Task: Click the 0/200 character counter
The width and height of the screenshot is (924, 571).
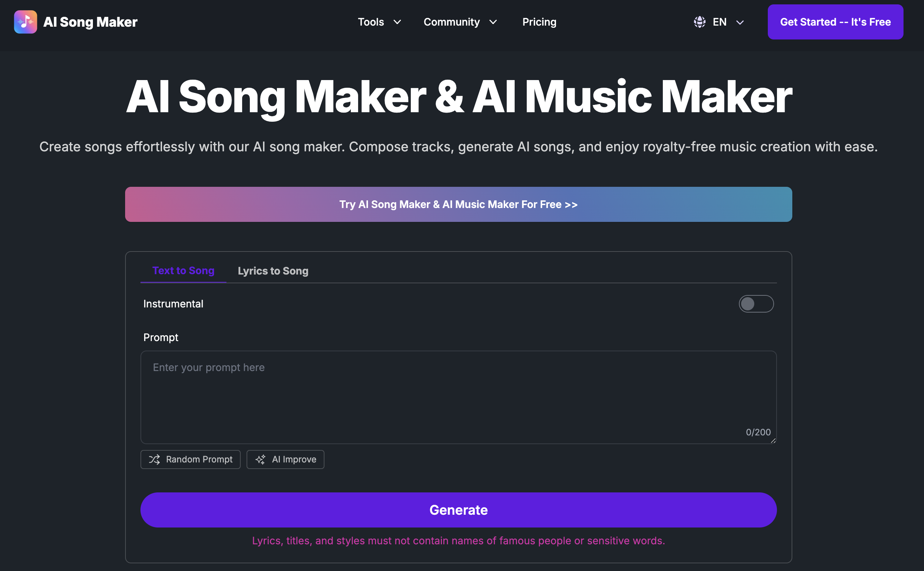Action: (758, 432)
